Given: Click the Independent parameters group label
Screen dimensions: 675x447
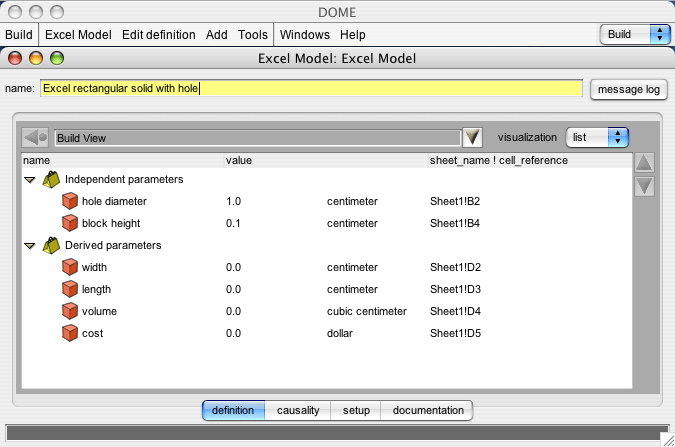Looking at the screenshot, I should point(124,179).
